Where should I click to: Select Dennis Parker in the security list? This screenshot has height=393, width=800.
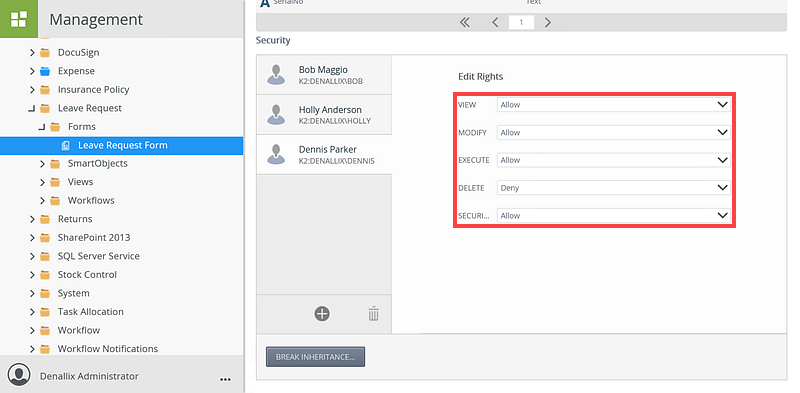tap(324, 154)
